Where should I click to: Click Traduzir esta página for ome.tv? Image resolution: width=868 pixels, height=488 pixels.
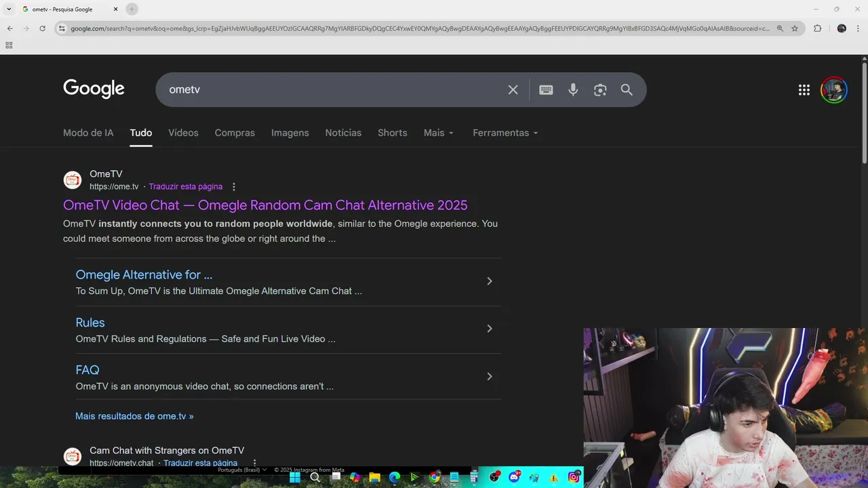click(x=185, y=187)
